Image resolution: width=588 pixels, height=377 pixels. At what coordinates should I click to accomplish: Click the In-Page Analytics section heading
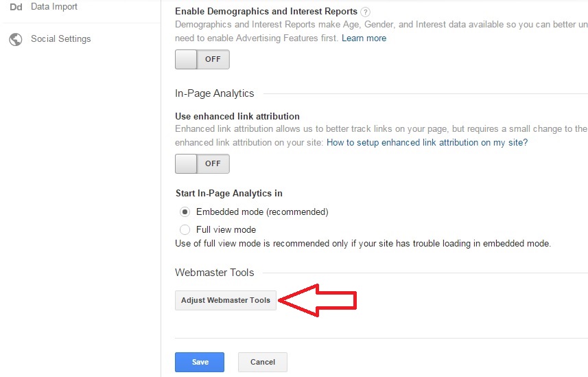coord(215,93)
